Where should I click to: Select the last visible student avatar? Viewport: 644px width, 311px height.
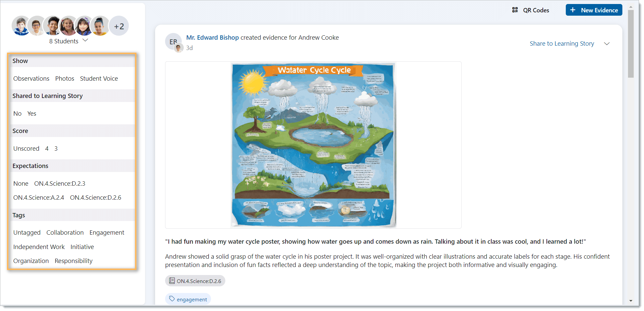click(x=100, y=26)
